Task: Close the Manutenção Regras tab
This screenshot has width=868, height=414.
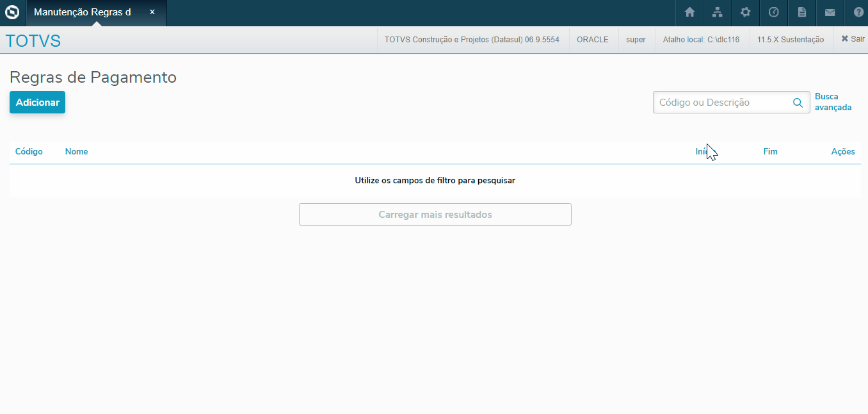Action: point(152,12)
